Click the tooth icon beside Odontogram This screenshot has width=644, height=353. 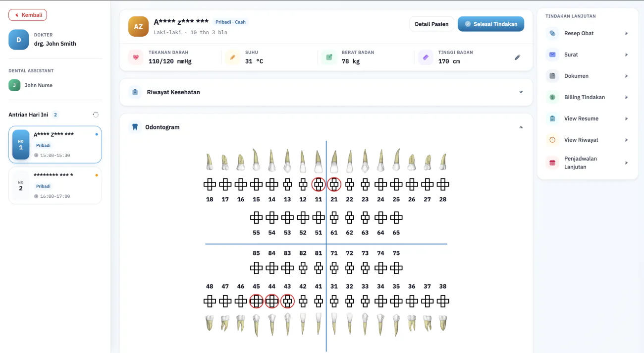click(134, 127)
